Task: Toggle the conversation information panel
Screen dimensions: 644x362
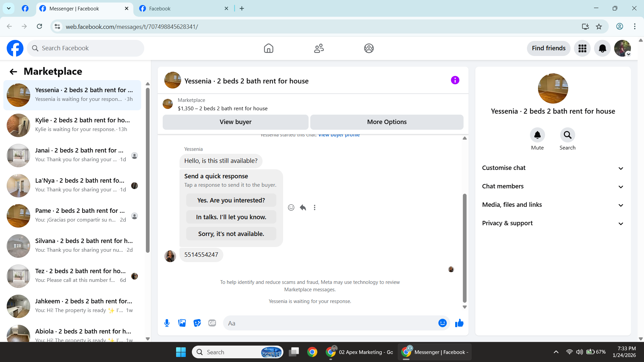Action: [455, 80]
